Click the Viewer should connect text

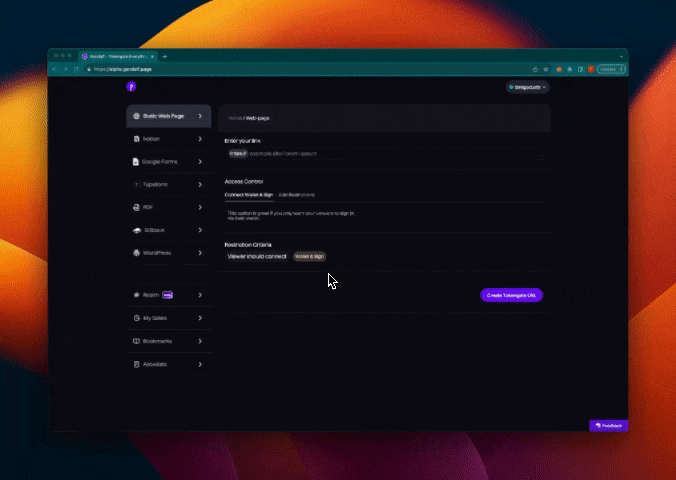257,257
